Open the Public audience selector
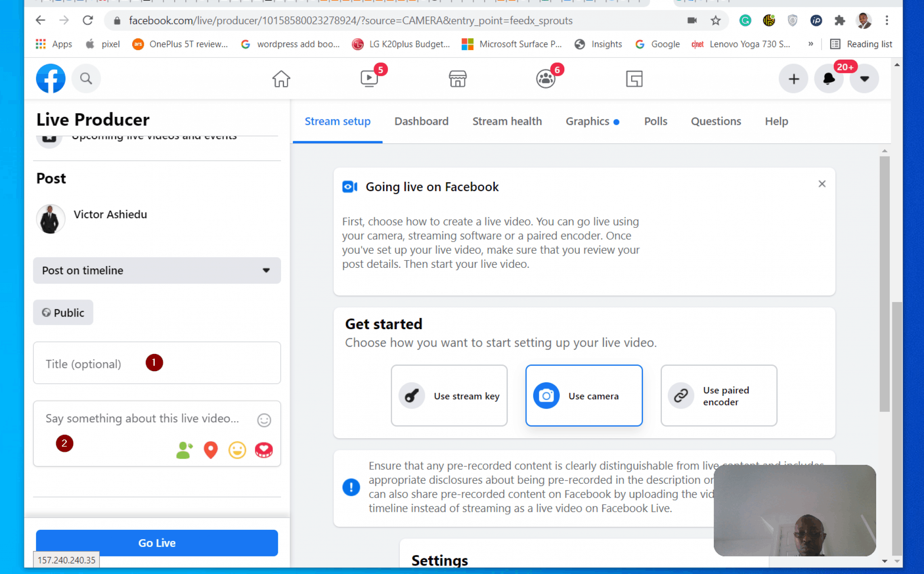The image size is (924, 574). coord(63,312)
